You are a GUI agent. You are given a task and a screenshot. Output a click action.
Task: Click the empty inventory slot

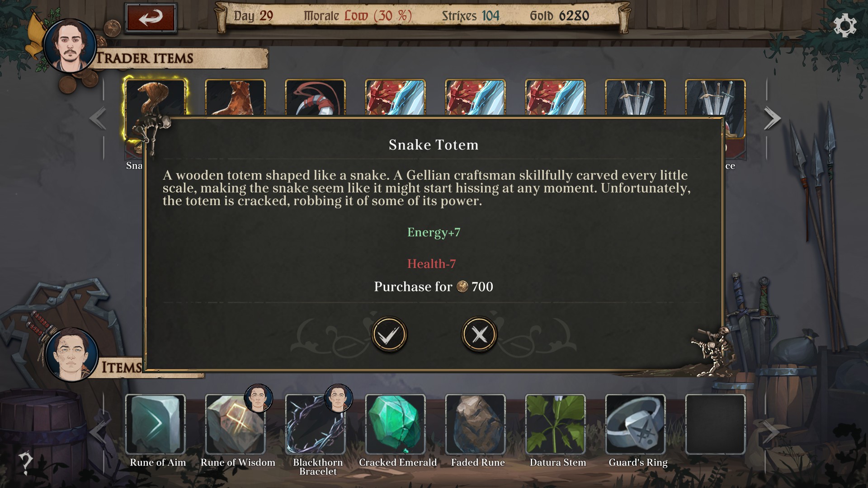716,424
